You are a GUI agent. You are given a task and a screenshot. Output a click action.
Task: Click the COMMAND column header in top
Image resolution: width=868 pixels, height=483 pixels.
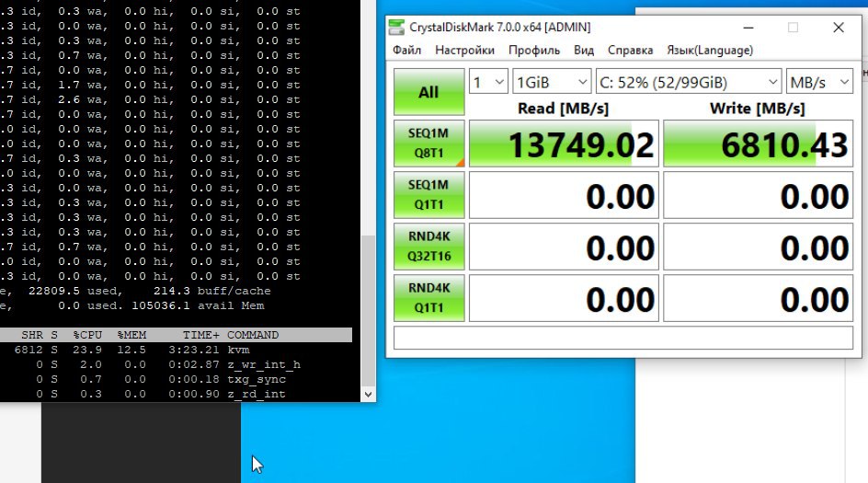(x=253, y=335)
